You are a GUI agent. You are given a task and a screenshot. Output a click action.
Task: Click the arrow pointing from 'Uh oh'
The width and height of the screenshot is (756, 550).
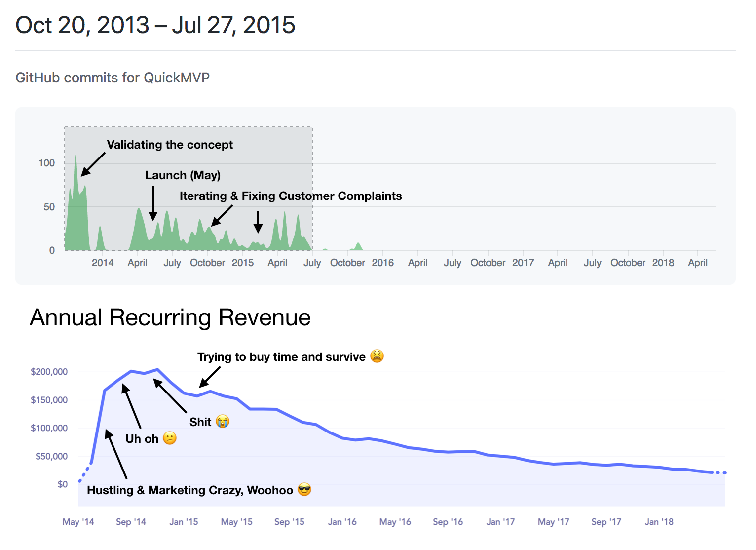click(131, 406)
